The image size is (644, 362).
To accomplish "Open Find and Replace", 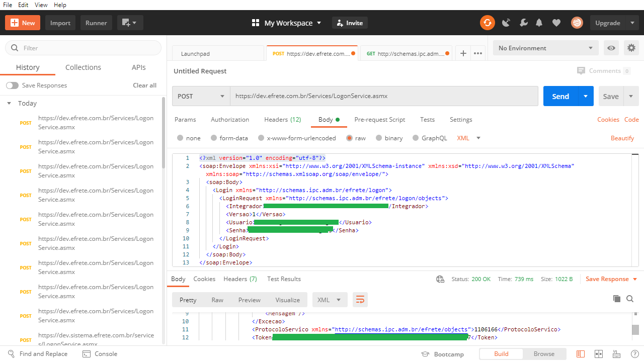I will pyautogui.click(x=38, y=354).
